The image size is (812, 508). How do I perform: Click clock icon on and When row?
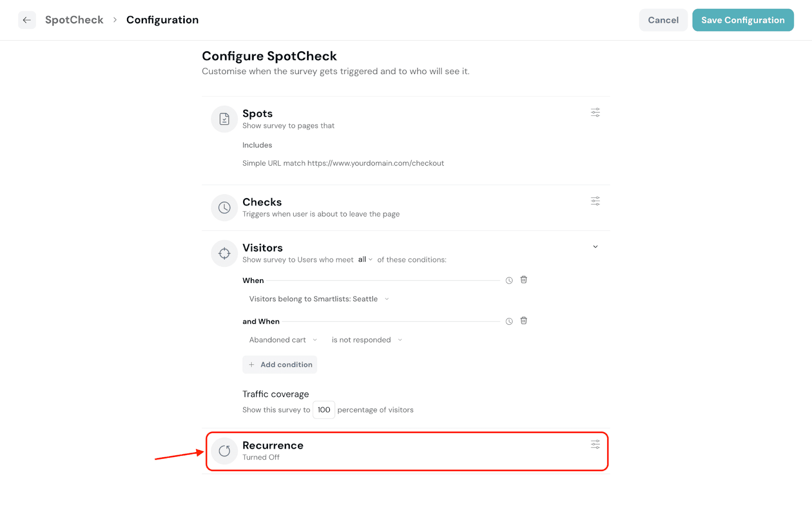(509, 321)
